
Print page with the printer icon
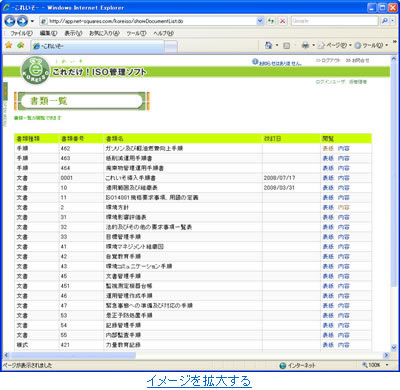pyautogui.click(x=305, y=45)
